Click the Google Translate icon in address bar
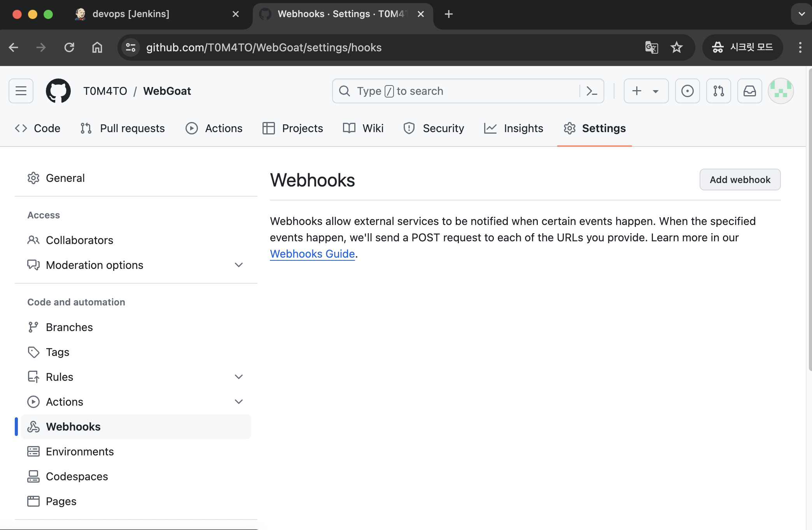The height and width of the screenshot is (530, 812). point(651,47)
